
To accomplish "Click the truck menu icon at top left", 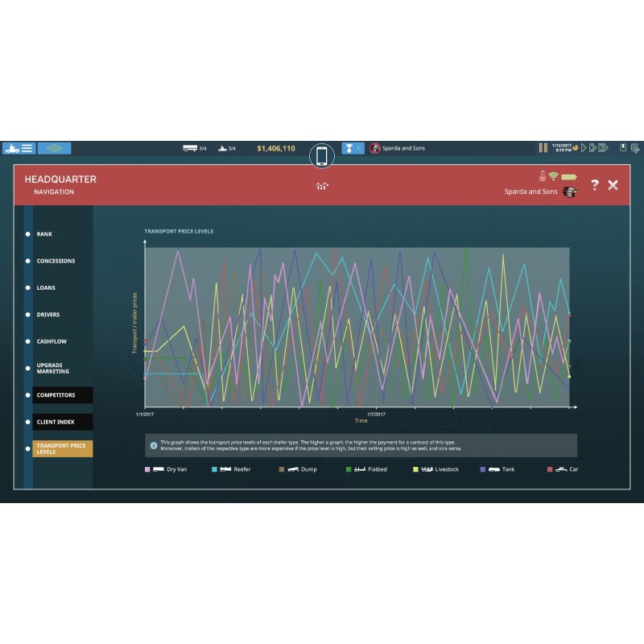I will (x=19, y=148).
